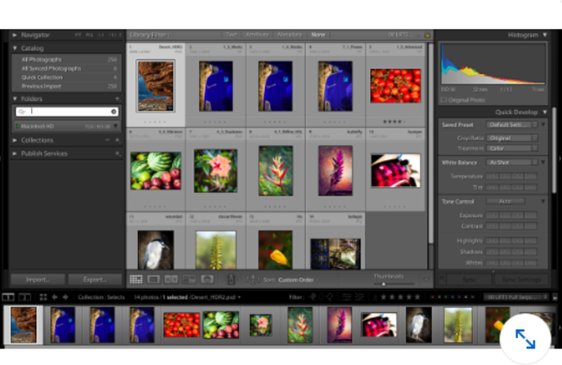This screenshot has height=365, width=562.
Task: Select Previous Import in Catalog
Action: pyautogui.click(x=67, y=86)
